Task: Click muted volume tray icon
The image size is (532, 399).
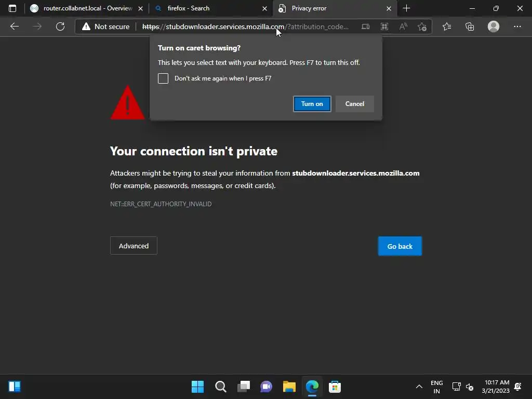Action: pos(470,387)
